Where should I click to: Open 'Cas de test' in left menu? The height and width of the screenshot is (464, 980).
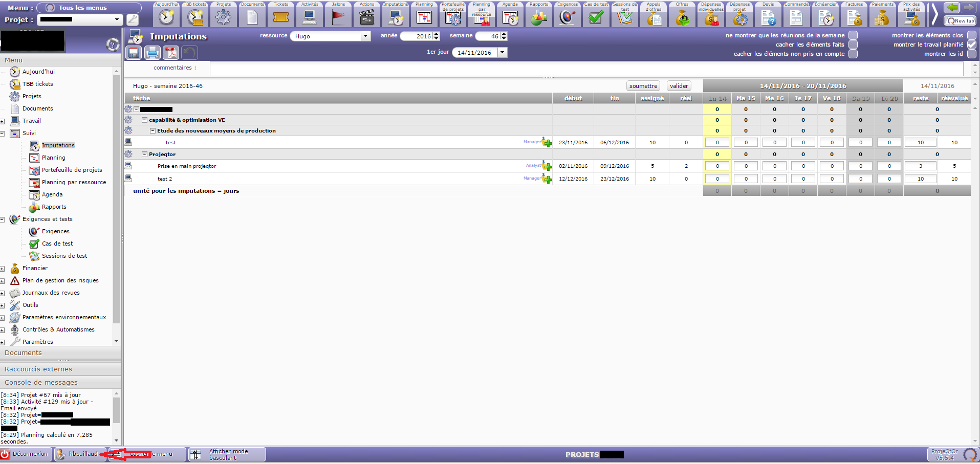[x=57, y=244]
